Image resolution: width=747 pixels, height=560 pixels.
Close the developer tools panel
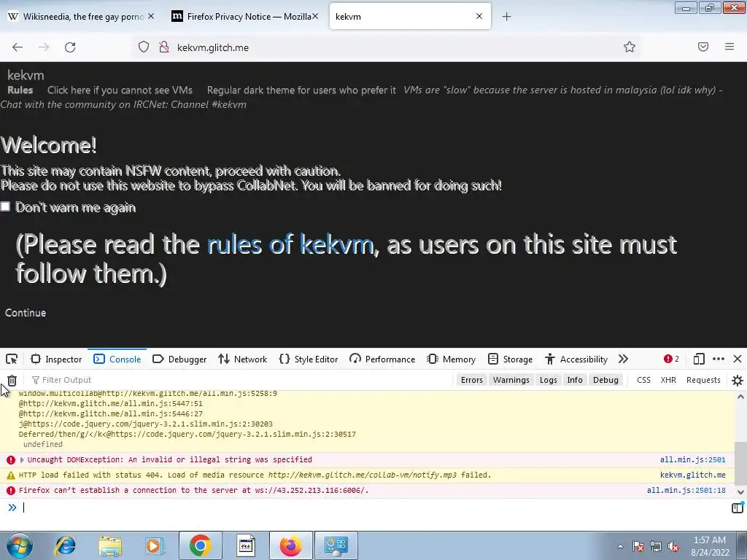point(738,359)
